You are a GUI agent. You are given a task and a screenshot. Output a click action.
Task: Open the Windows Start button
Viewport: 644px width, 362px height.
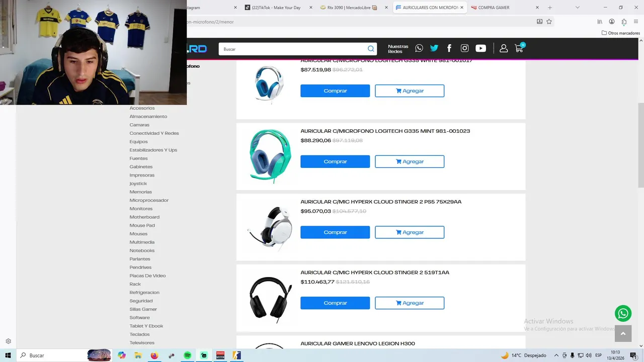[x=8, y=355]
